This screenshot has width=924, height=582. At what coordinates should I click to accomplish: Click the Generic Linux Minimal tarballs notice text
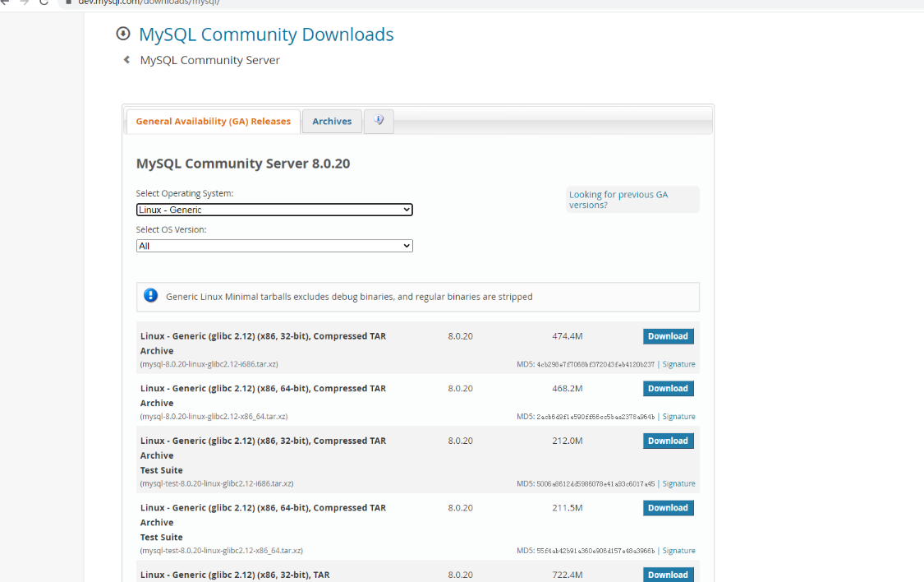tap(349, 297)
